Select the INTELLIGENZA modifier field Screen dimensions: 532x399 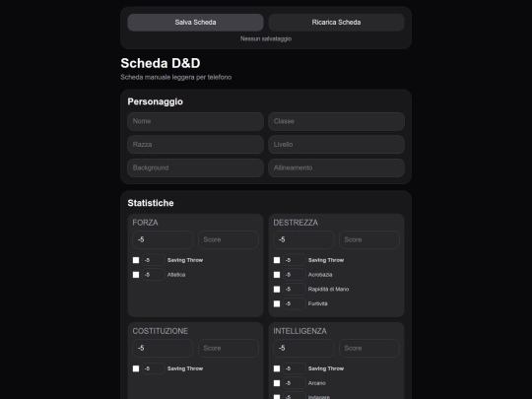[x=303, y=349]
